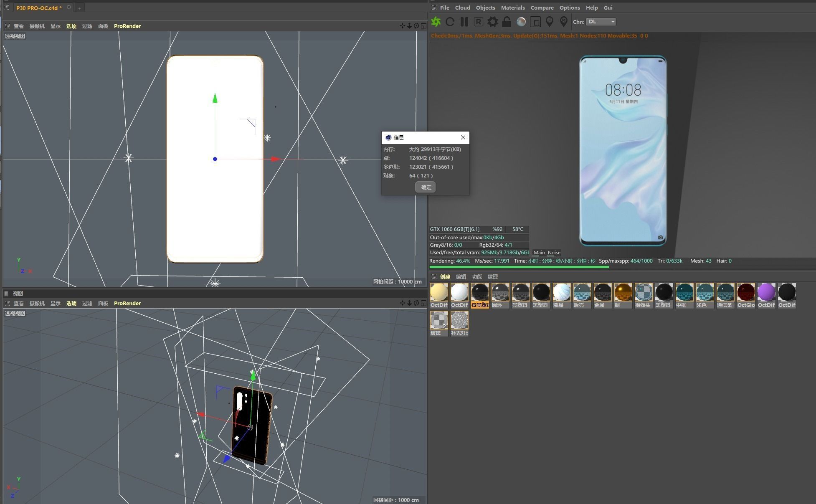
Task: Open bottom viewport 摄像机 menu
Action: (37, 303)
